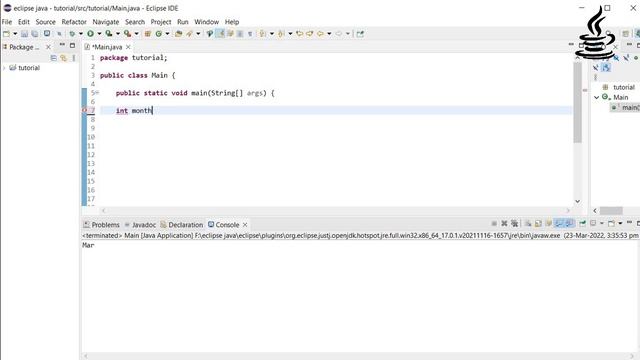Click the External Tools run icon
640x360 pixels.
[127, 34]
